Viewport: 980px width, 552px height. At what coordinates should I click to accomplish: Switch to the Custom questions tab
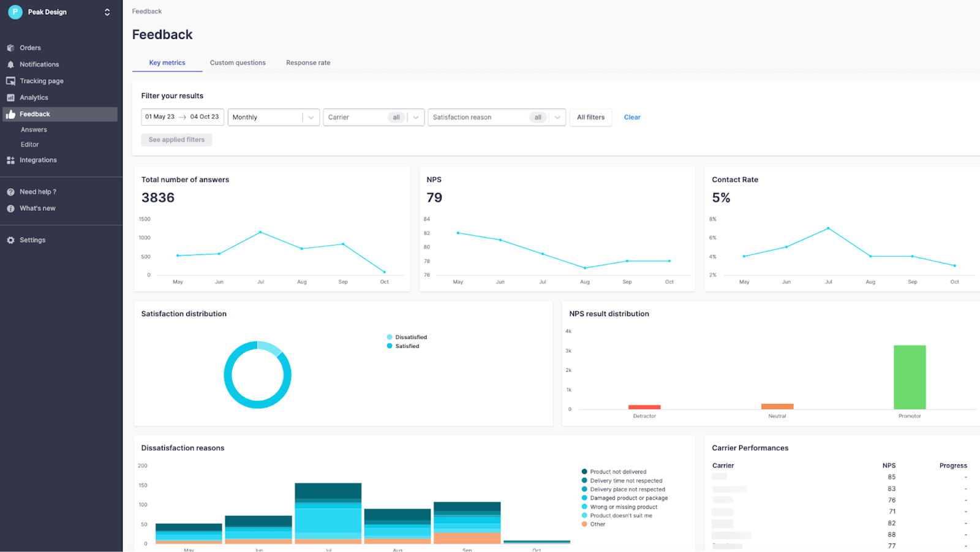(238, 62)
